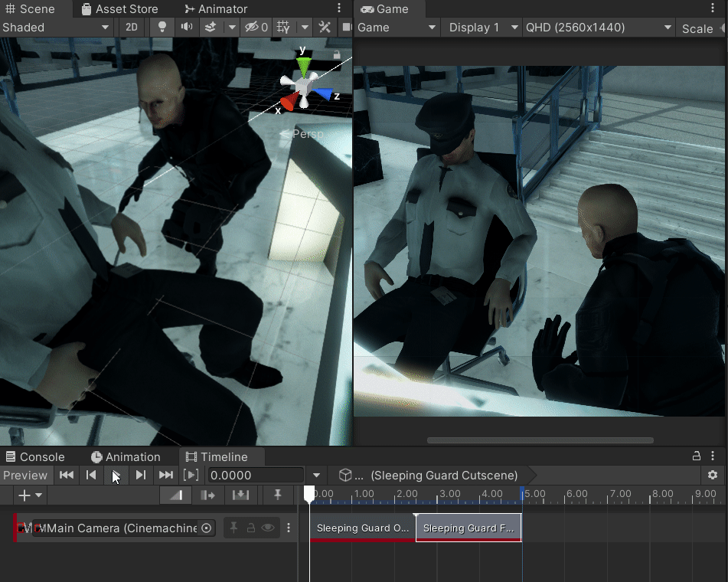Screen dimensions: 728x582
Task: Lock the Cinemachine track with the padlock
Action: click(251, 528)
